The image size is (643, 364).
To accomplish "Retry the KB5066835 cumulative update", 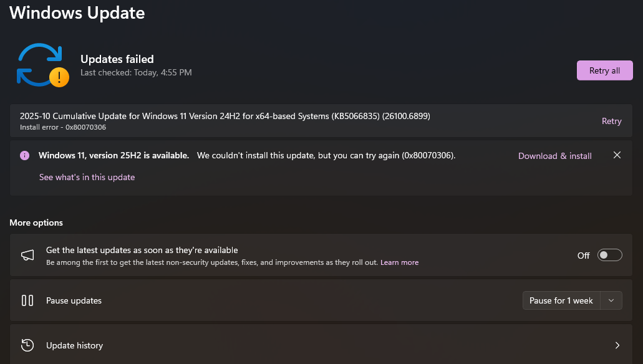I will click(x=611, y=121).
